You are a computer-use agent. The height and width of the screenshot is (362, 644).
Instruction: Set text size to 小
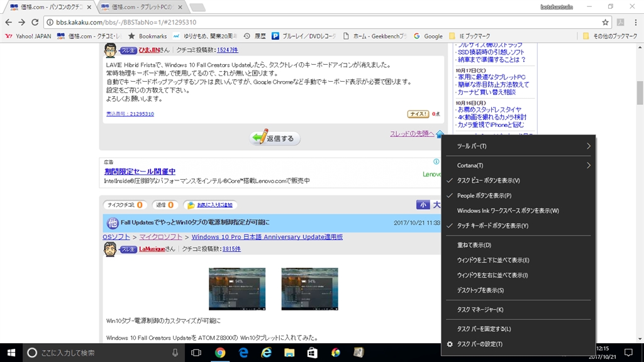pos(423,204)
